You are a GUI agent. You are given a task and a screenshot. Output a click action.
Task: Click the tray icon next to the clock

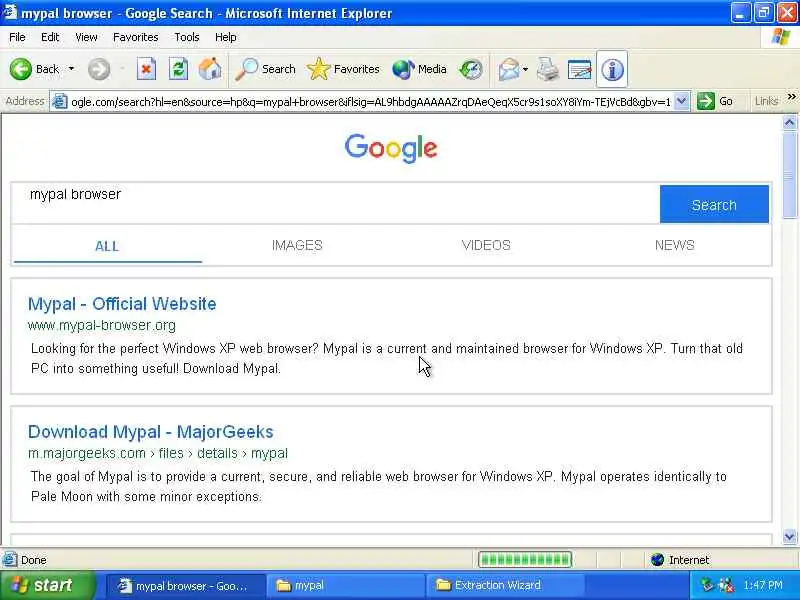726,585
